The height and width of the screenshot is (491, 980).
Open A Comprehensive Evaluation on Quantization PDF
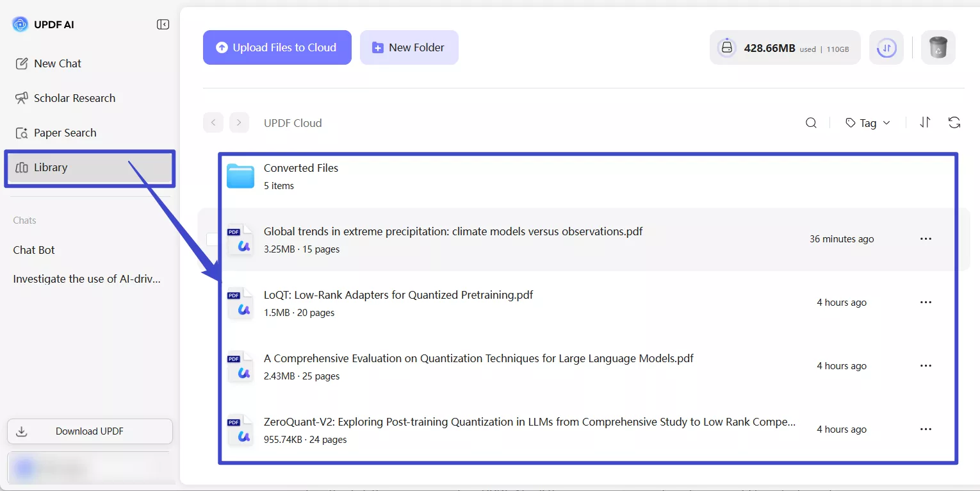478,358
